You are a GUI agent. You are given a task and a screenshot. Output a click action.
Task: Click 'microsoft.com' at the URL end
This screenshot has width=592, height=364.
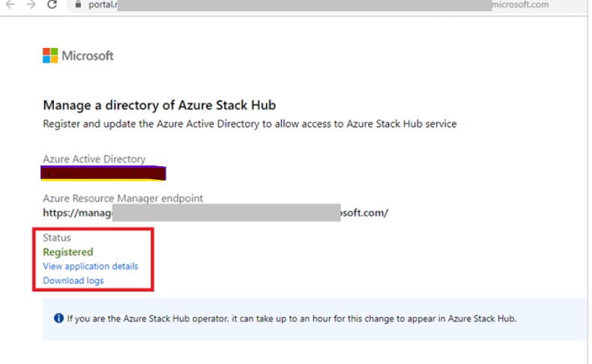pyautogui.click(x=520, y=4)
